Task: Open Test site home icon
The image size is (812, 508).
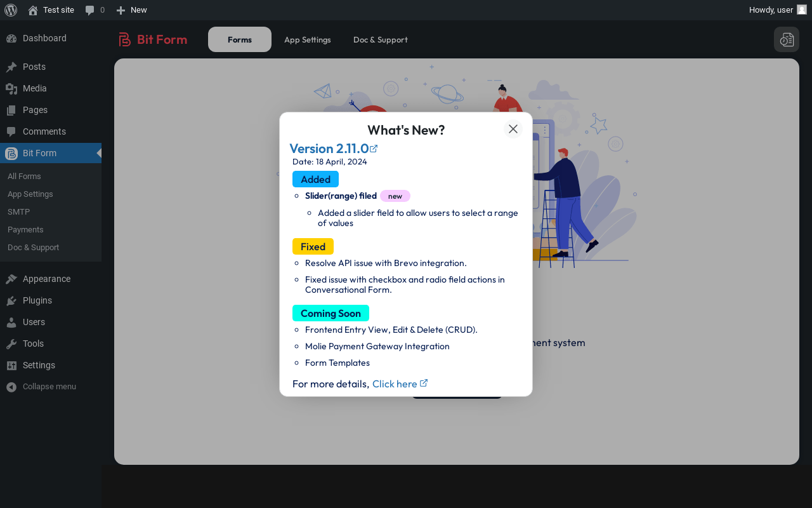Action: click(33, 10)
